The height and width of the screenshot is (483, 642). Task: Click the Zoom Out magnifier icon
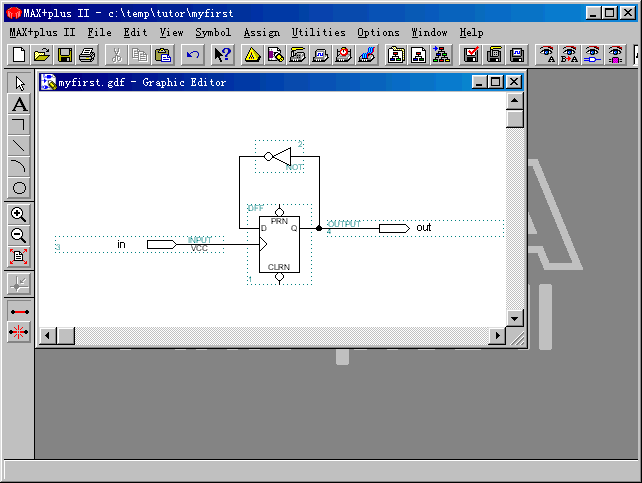pos(19,236)
